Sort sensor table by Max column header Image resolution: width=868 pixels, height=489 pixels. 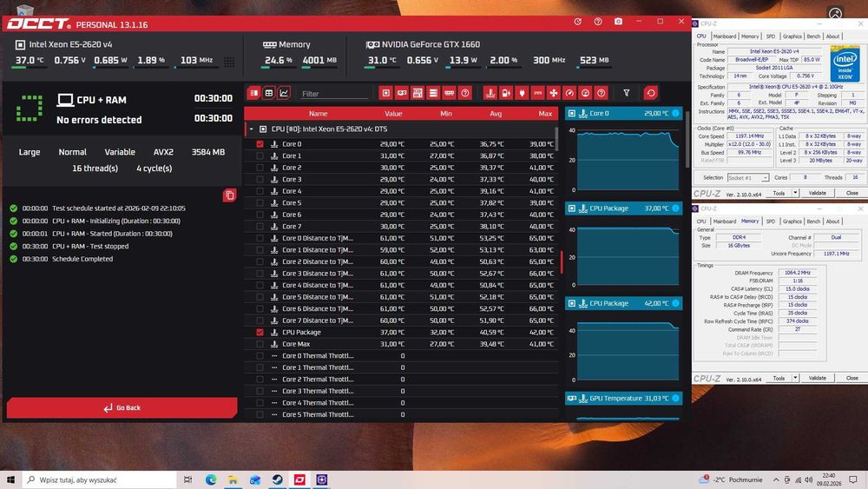pos(545,113)
